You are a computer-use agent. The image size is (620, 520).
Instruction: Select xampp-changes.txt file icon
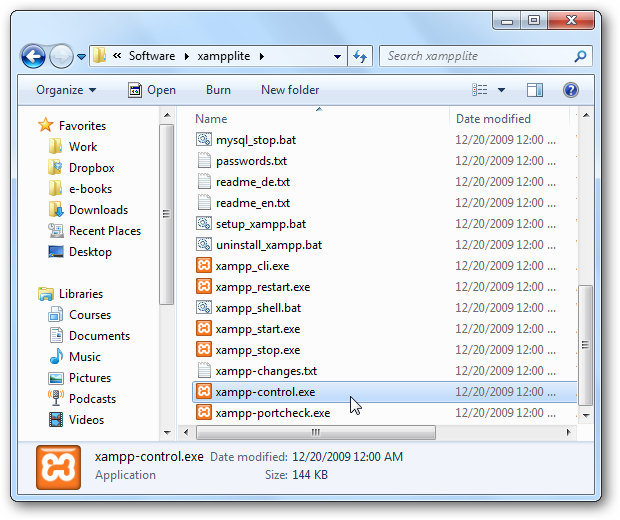click(x=204, y=371)
